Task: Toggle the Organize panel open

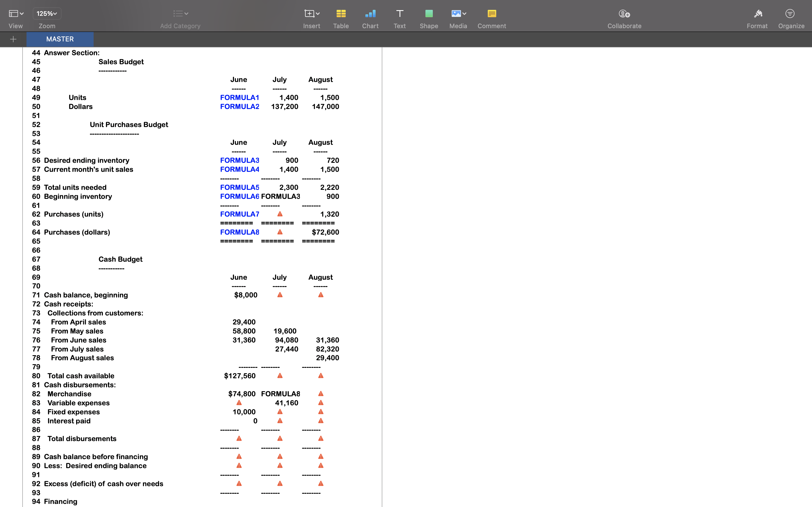Action: [x=790, y=14]
